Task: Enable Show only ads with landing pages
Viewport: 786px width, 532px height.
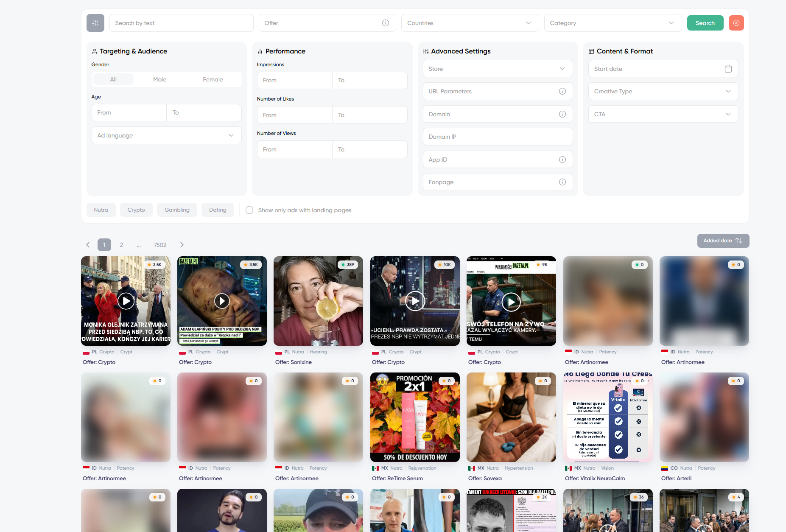Action: (x=249, y=210)
